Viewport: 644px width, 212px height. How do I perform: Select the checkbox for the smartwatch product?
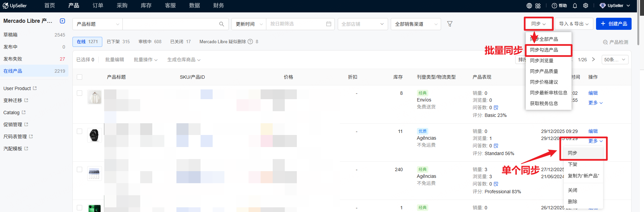click(79, 131)
